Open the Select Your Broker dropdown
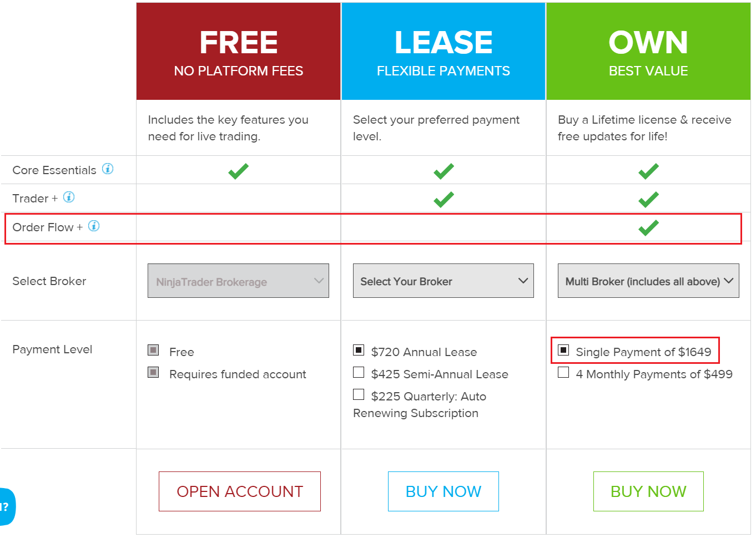This screenshot has width=756, height=538. [443, 281]
